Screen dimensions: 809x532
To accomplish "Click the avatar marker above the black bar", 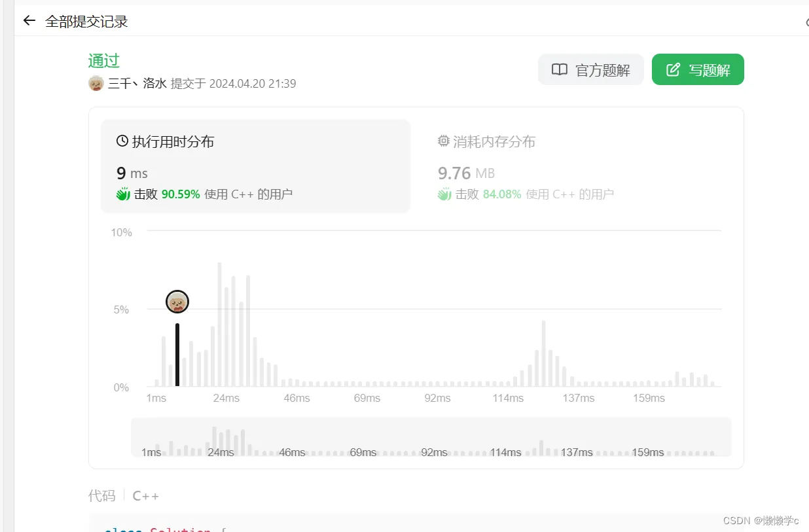I will click(177, 302).
